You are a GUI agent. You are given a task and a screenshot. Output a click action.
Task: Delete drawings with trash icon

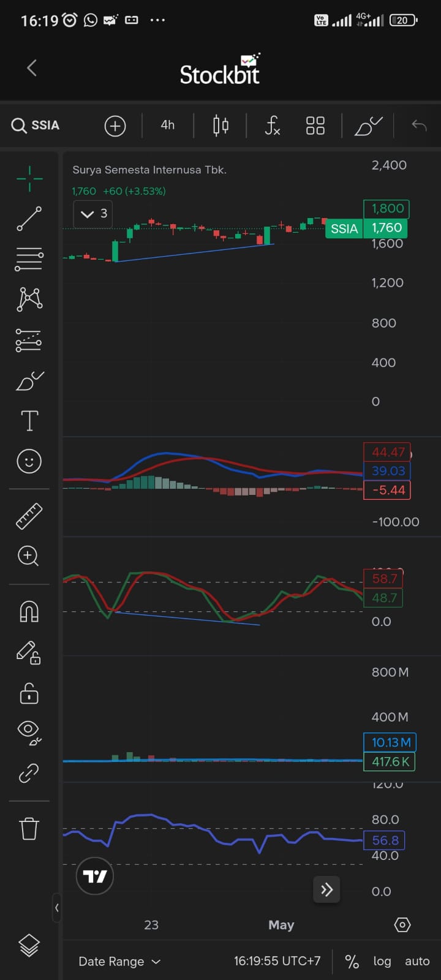click(x=29, y=829)
